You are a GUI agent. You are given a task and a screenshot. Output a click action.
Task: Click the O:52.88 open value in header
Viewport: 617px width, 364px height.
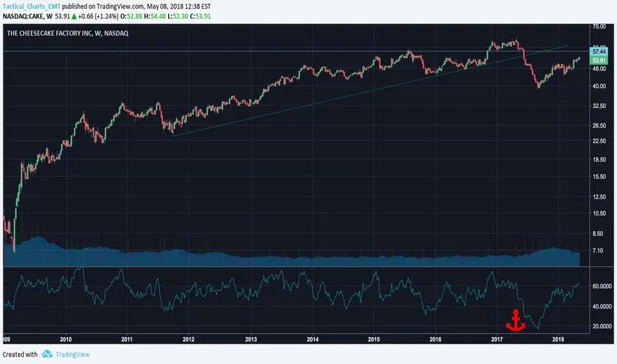(130, 17)
